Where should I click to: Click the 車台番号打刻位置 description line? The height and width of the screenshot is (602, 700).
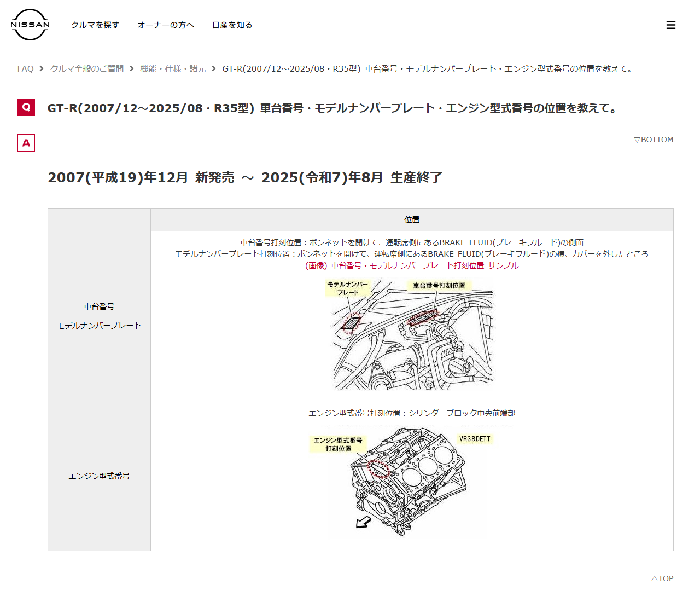[412, 242]
